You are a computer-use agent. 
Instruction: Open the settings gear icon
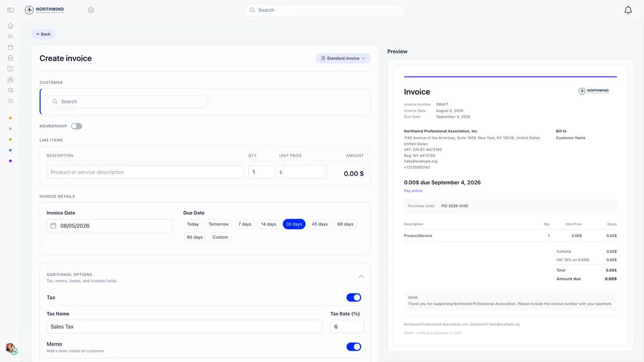coord(91,10)
